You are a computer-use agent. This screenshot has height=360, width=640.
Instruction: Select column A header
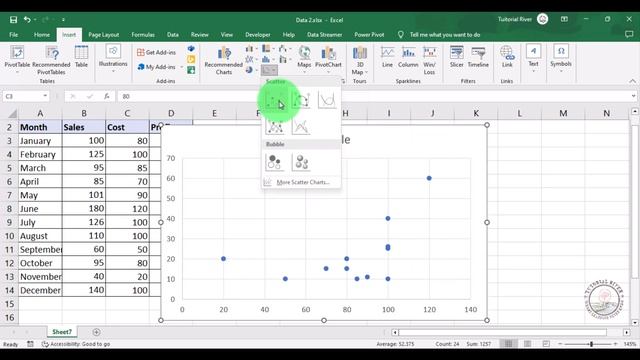(x=40, y=113)
